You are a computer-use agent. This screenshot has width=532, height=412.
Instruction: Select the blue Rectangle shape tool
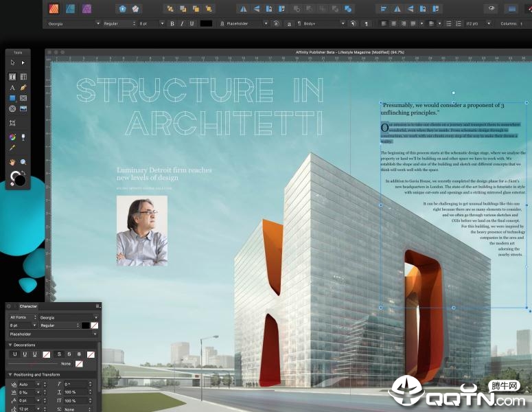[12, 98]
